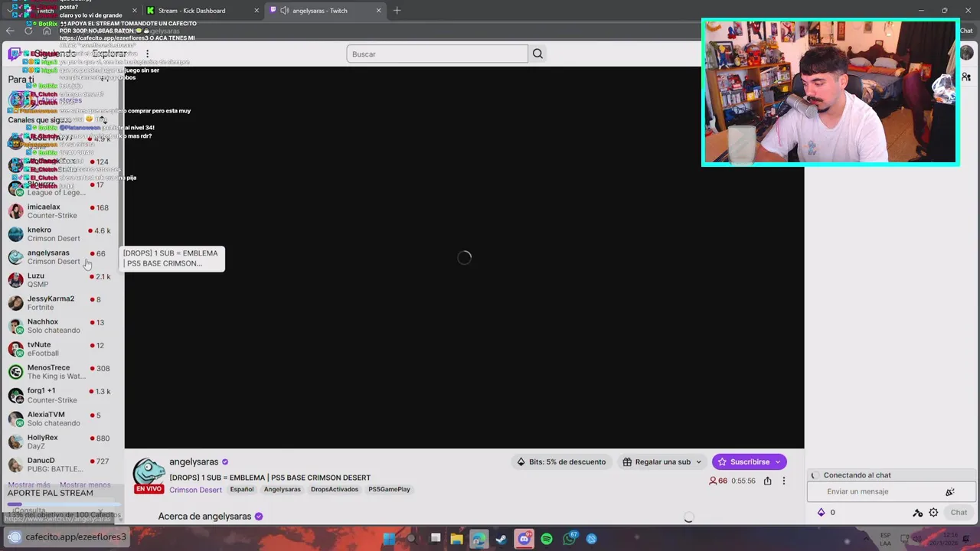Open the Twitch logo home

(x=14, y=54)
